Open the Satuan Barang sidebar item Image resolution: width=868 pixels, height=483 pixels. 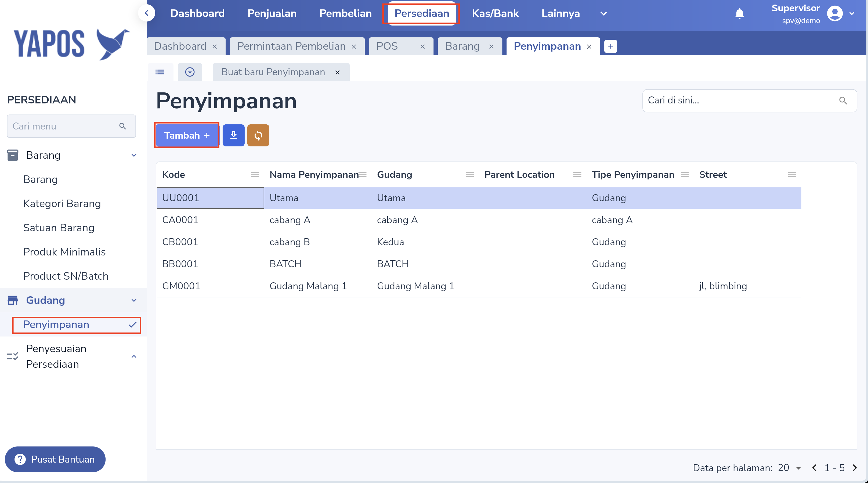point(59,228)
